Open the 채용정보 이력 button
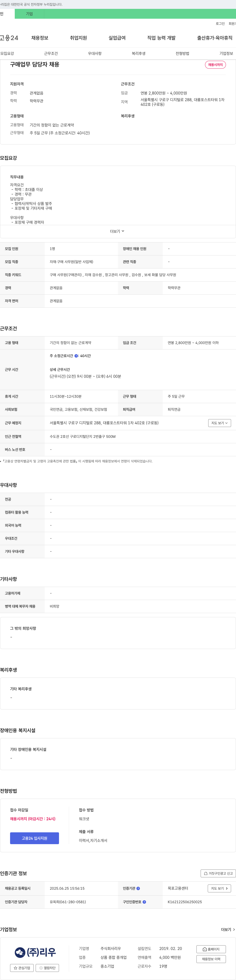 pos(211,959)
